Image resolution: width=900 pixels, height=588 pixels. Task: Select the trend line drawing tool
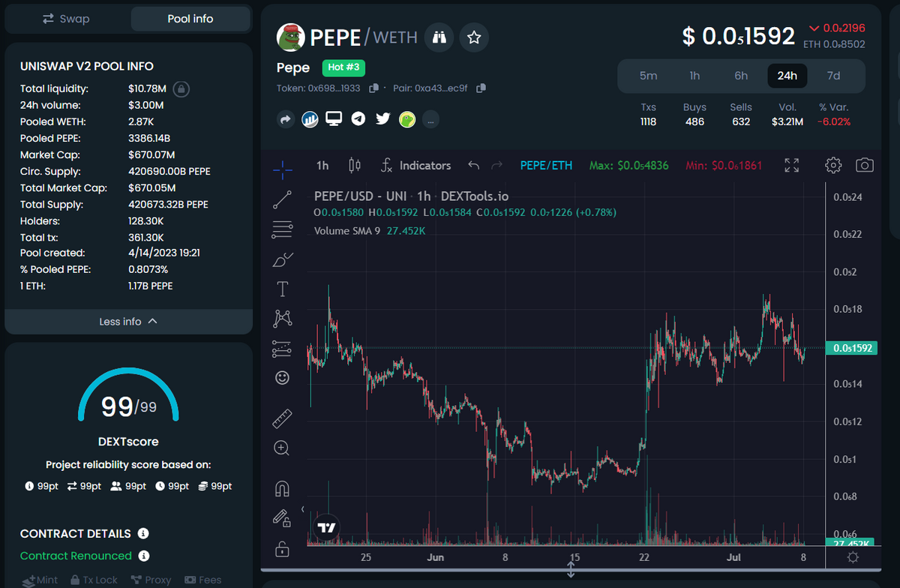(x=283, y=199)
